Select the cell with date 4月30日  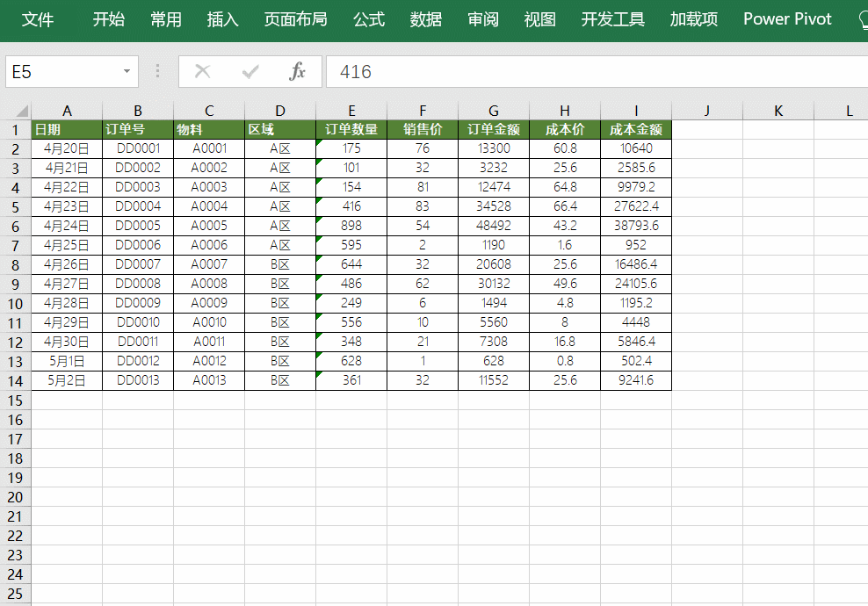click(x=67, y=342)
